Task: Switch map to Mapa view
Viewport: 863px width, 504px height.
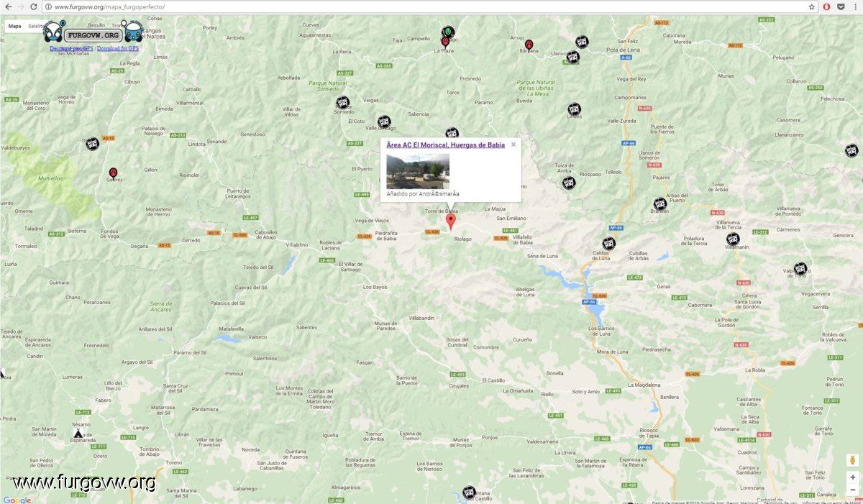Action: coord(14,26)
